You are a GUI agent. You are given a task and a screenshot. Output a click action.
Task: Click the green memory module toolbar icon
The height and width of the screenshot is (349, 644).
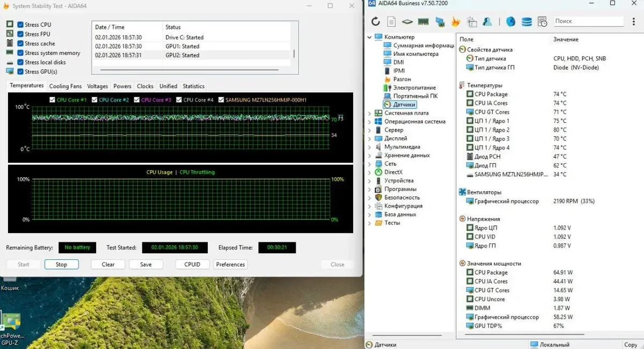point(423,21)
